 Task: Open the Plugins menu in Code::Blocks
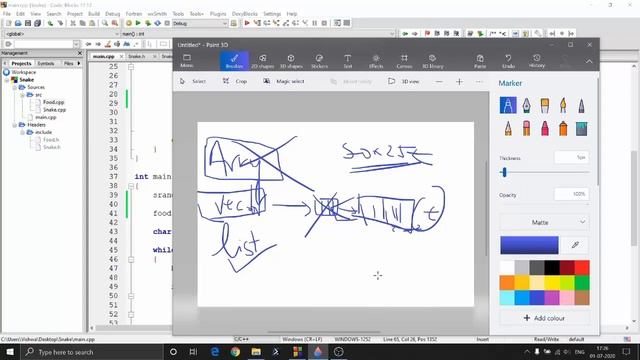[x=218, y=13]
